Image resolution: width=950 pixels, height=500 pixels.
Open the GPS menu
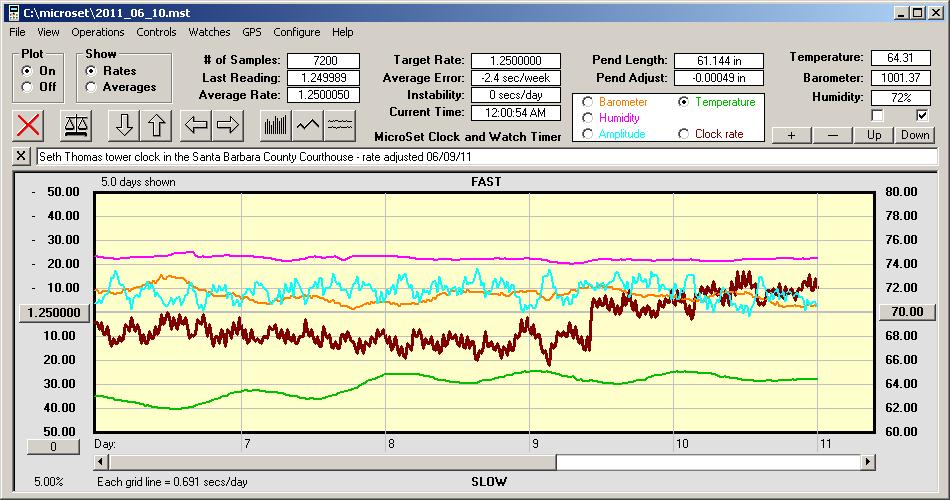252,32
